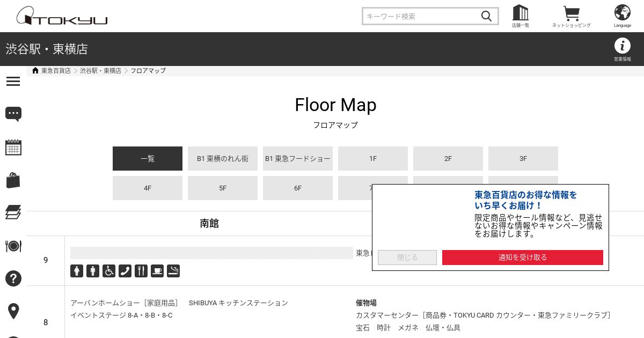Select the 1F floor tab
Image resolution: width=644 pixels, height=338 pixels.
(x=373, y=159)
